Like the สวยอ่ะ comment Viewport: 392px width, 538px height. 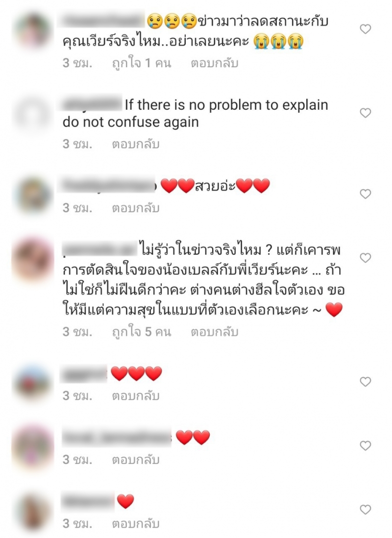(365, 194)
